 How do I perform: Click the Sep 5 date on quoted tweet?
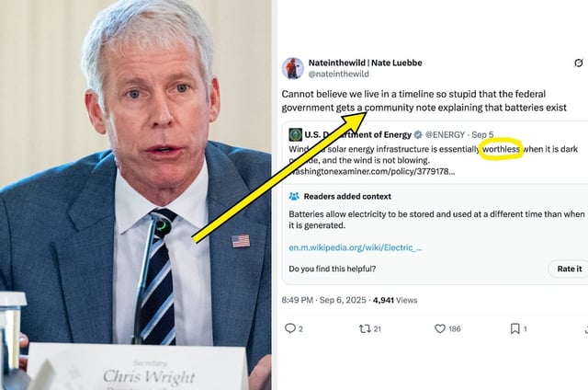[482, 134]
